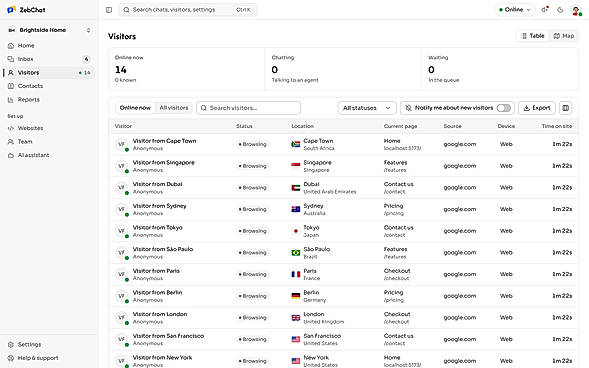Click the AI assistant icon
Image resolution: width=589 pixels, height=368 pixels.
tap(11, 155)
